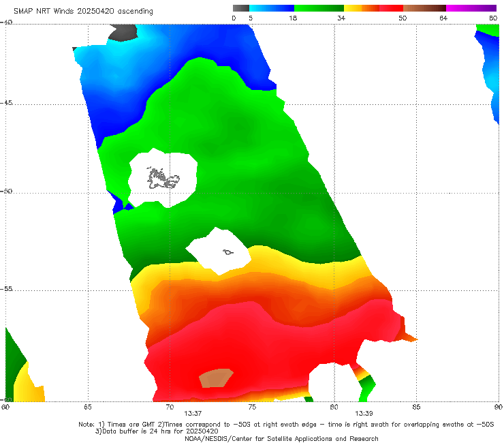Click the green 18-34 color bar segment

319,8
